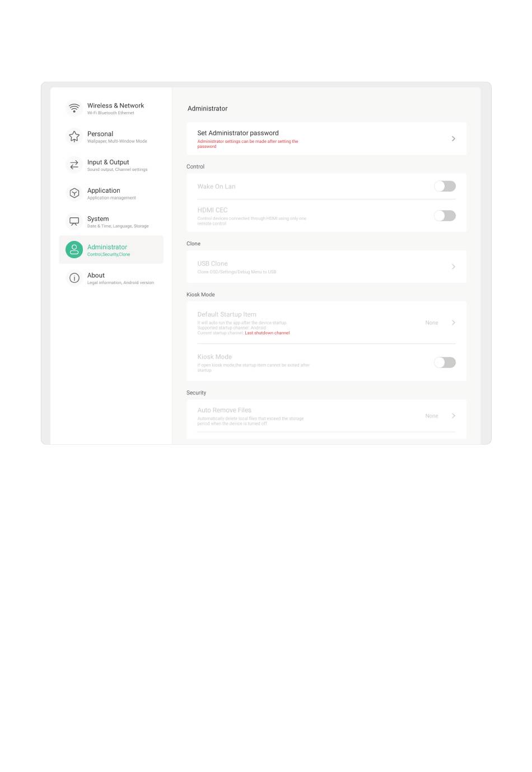Enable the HDMI CEC toggle
532x772 pixels.
click(445, 215)
